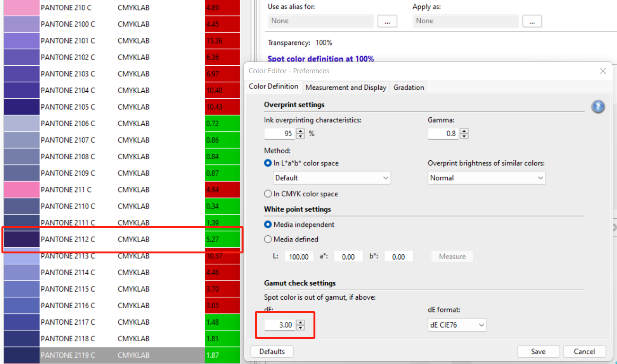Open the help for Overprint settings
The width and height of the screenshot is (617, 364).
click(x=598, y=106)
